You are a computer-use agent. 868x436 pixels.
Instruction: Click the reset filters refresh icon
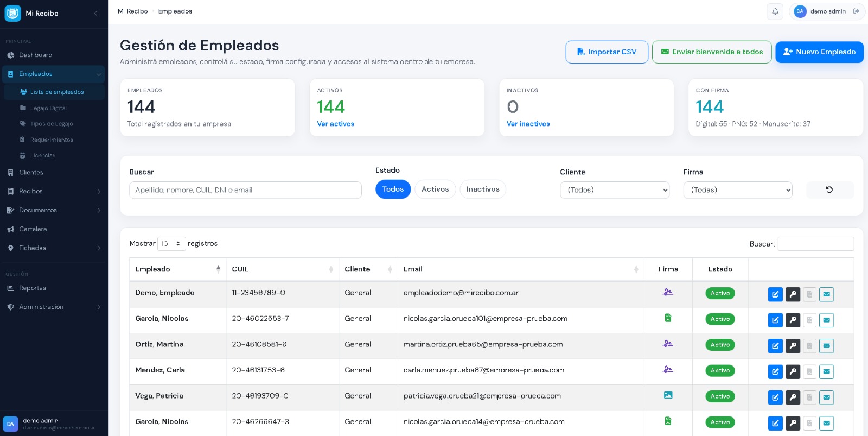[x=829, y=190]
